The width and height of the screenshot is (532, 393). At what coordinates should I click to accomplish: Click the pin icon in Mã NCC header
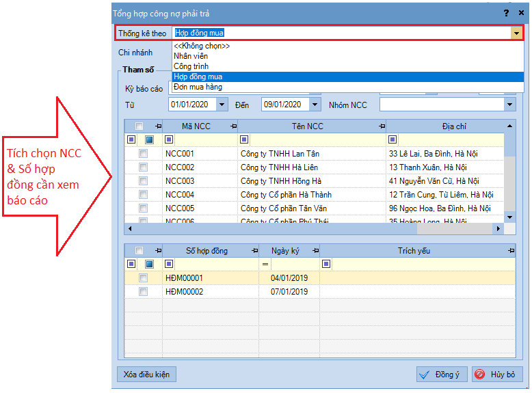click(233, 126)
